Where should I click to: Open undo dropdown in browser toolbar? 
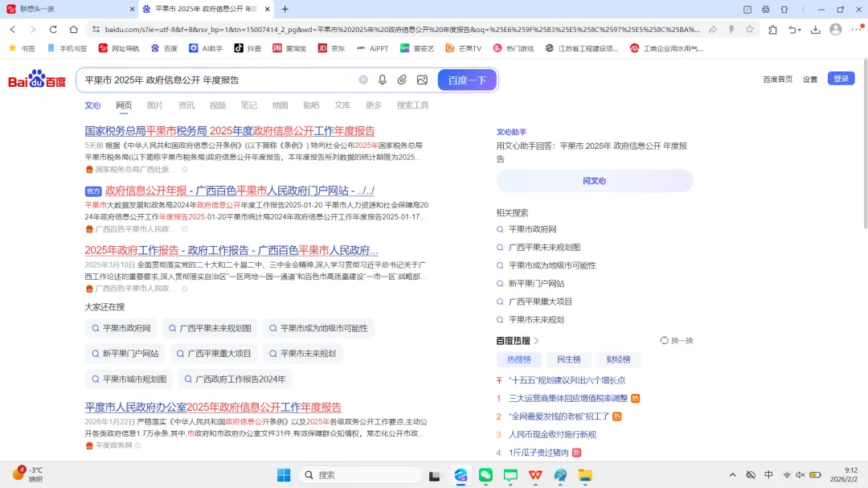point(794,30)
